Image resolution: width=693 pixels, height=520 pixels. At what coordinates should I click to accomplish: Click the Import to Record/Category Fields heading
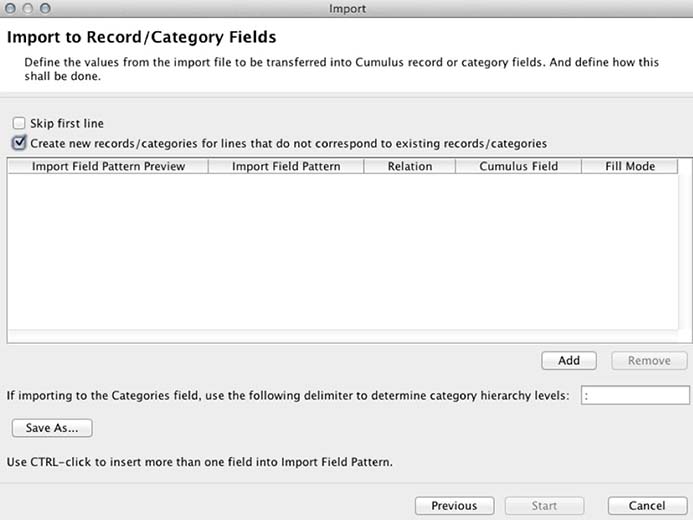pos(141,38)
